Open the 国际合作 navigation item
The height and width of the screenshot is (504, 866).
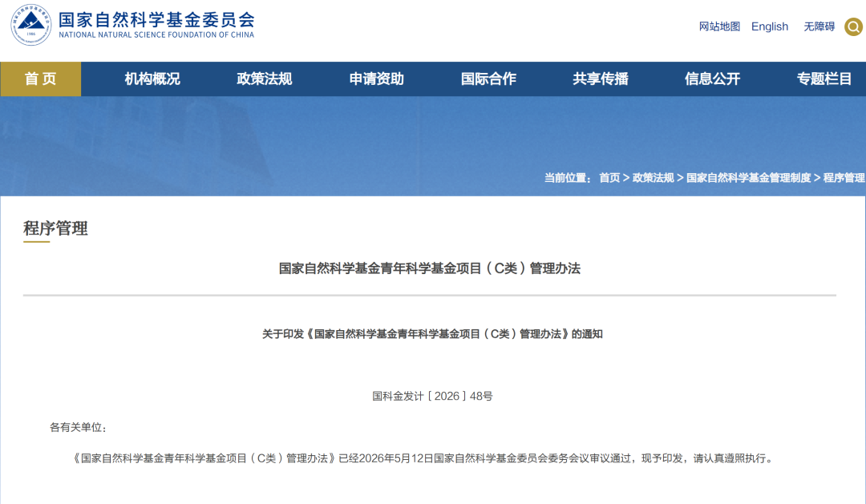coord(488,79)
